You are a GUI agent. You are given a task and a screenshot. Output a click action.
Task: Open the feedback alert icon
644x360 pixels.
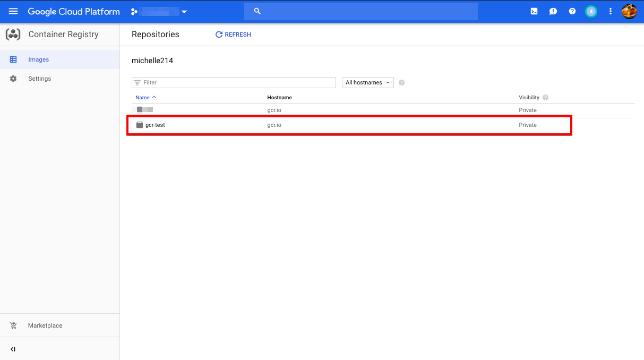(x=553, y=11)
